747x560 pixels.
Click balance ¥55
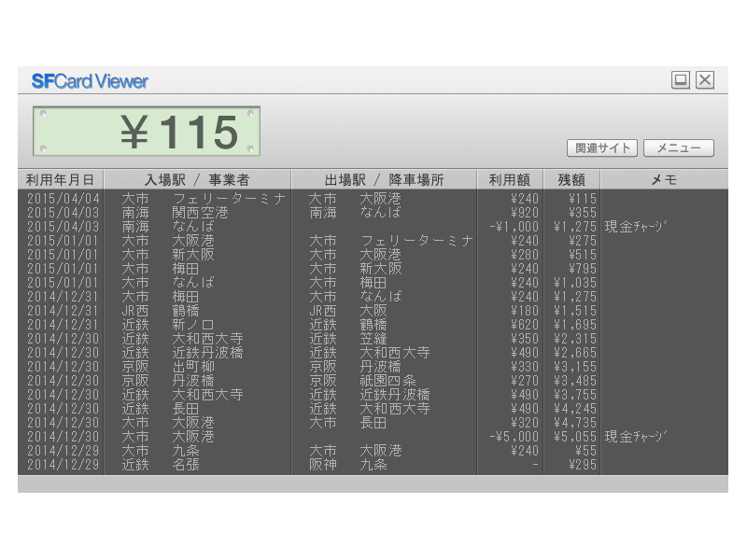[x=586, y=451]
